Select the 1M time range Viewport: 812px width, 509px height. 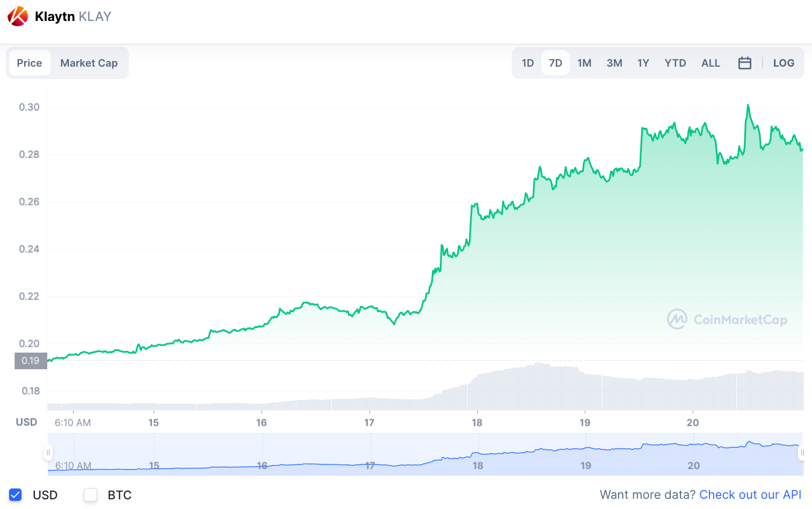click(x=584, y=63)
